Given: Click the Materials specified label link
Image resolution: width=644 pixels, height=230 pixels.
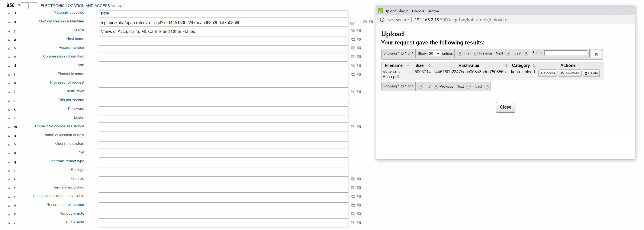Looking at the screenshot, I should (69, 13).
